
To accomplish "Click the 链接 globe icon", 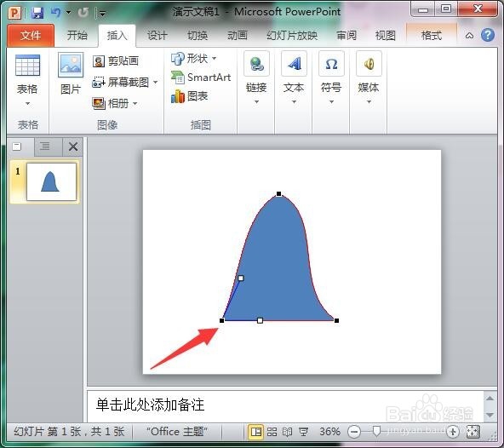I will (256, 64).
